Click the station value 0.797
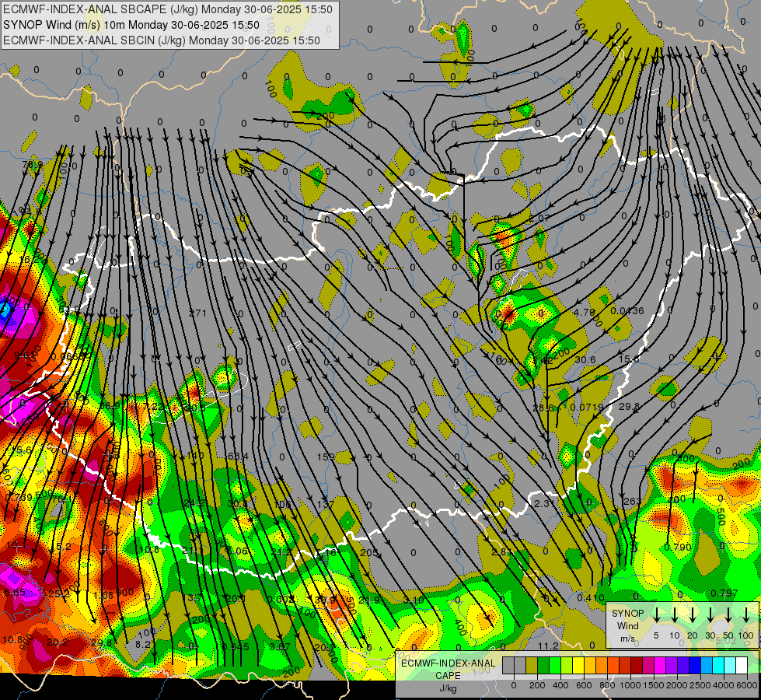Screen dimensions: 761x700 click(x=724, y=593)
